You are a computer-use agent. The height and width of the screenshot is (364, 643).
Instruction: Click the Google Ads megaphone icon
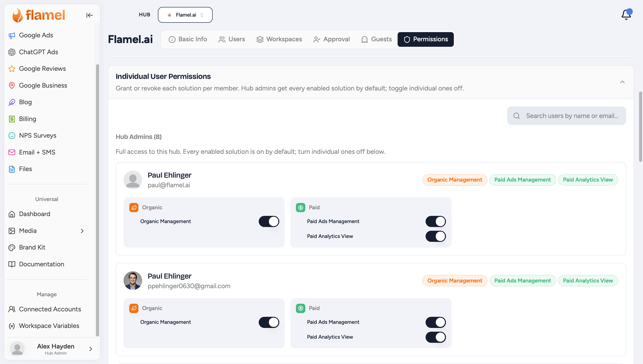[12, 35]
